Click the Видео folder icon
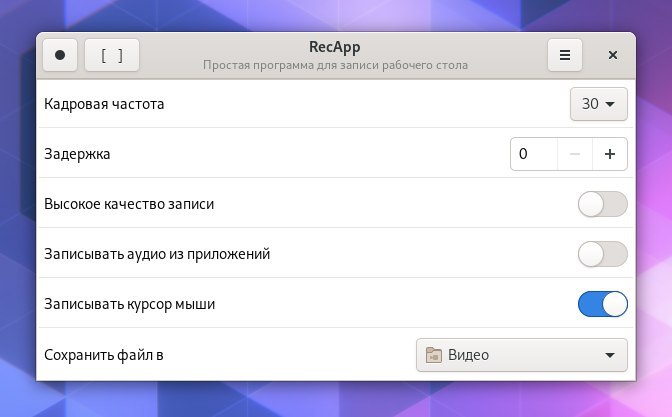 pos(433,355)
